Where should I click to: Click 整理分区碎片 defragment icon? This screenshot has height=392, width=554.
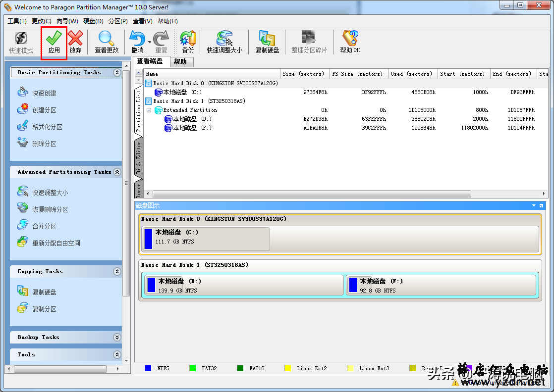tap(309, 38)
